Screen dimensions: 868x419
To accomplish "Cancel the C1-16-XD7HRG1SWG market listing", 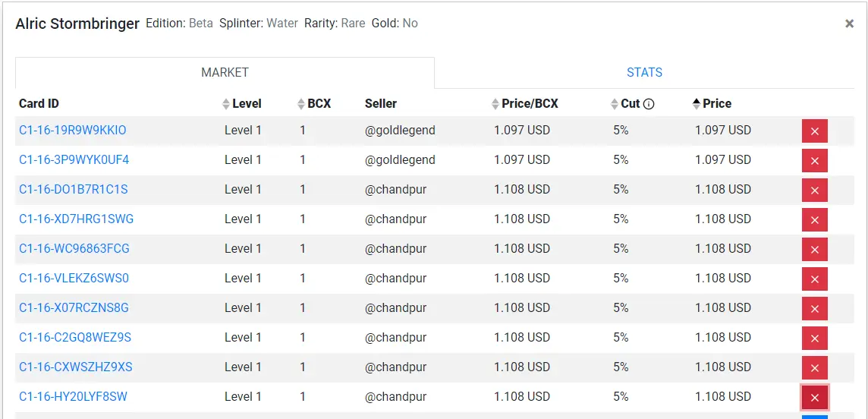I will [814, 219].
